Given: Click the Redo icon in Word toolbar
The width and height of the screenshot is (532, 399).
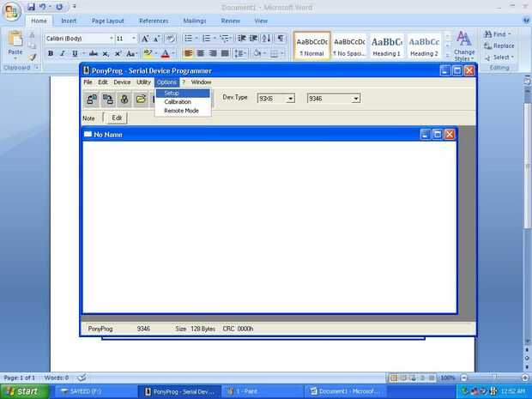Looking at the screenshot, I should pyautogui.click(x=59, y=7).
